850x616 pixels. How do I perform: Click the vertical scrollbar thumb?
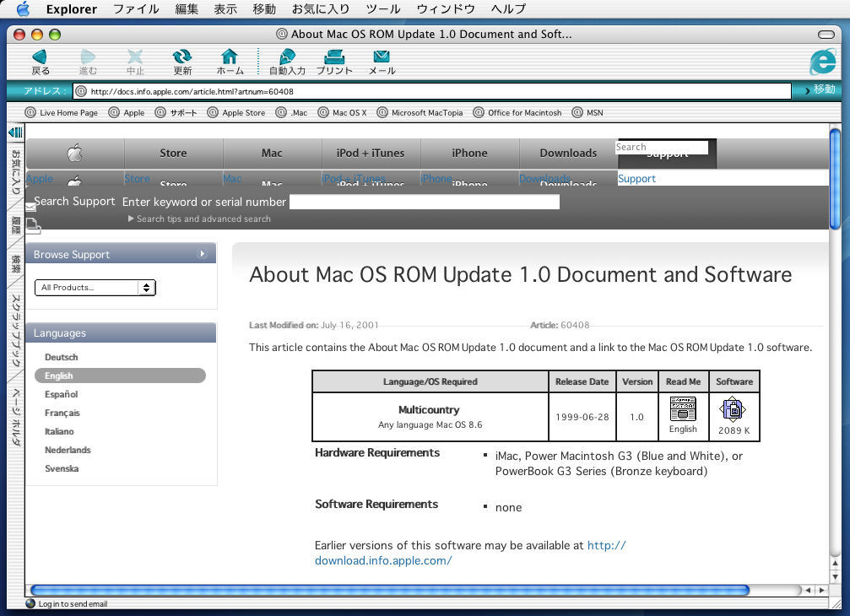pos(836,179)
